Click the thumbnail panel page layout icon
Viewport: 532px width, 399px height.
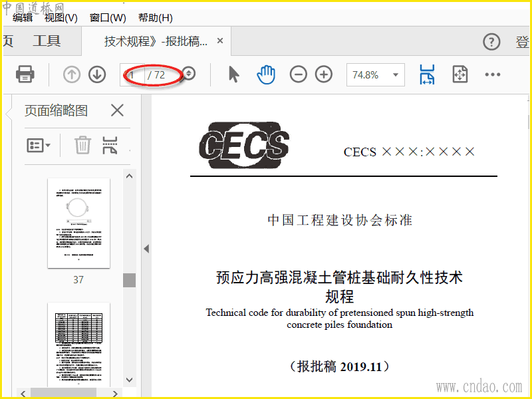[x=110, y=145]
